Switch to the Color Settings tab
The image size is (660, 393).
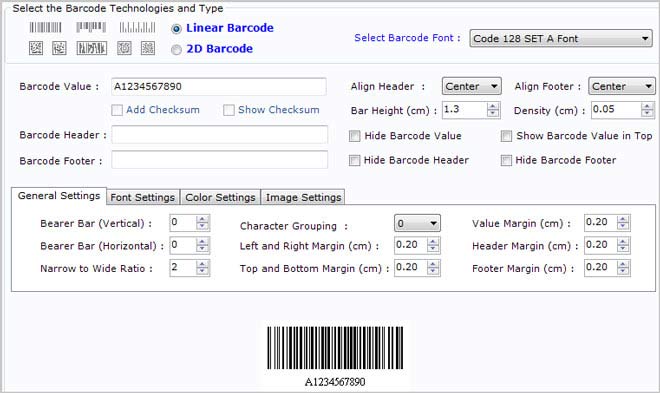(220, 197)
